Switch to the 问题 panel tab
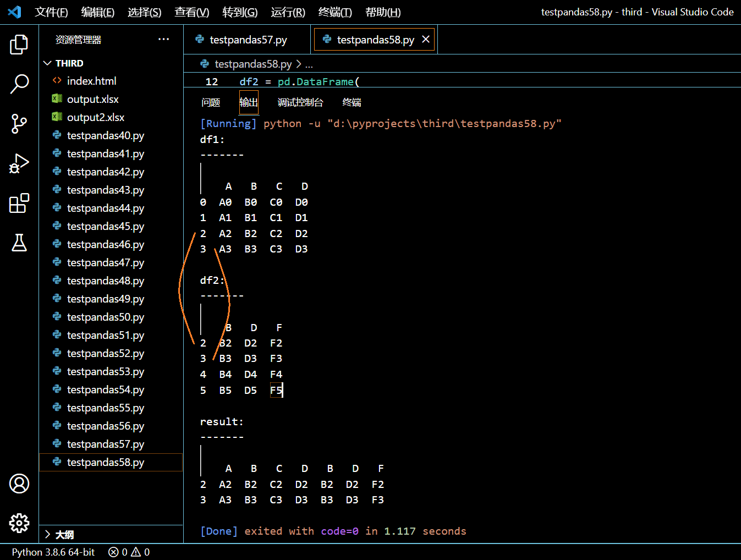The height and width of the screenshot is (560, 741). (211, 102)
